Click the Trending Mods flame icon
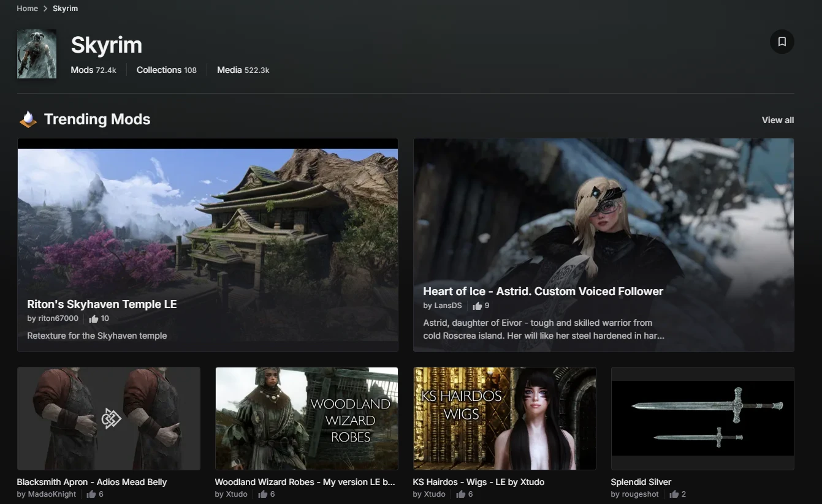 click(x=28, y=119)
